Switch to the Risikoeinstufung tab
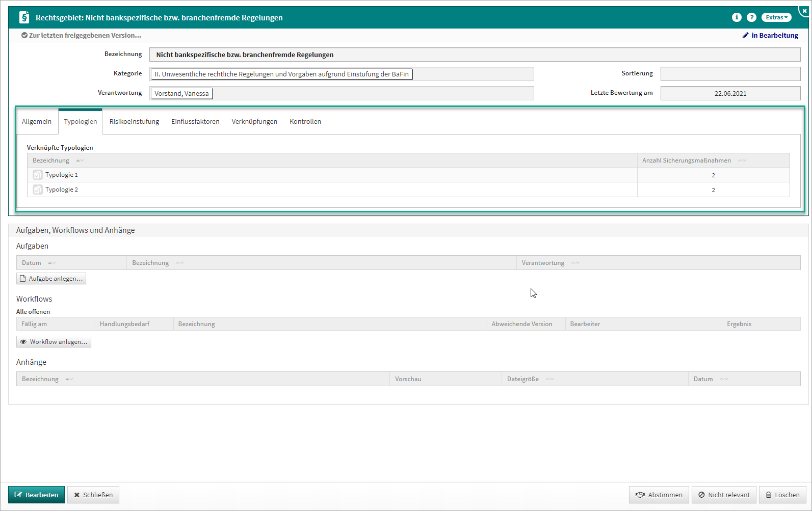 coord(134,121)
